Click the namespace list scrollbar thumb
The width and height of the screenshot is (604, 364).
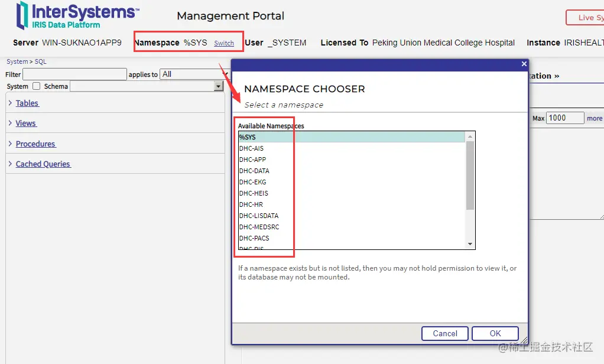(470, 175)
